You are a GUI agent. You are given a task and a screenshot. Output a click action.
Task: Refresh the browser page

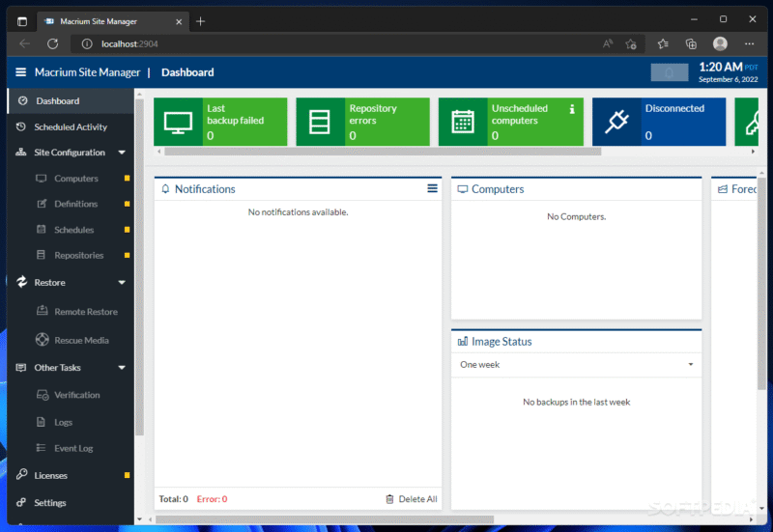(52, 43)
